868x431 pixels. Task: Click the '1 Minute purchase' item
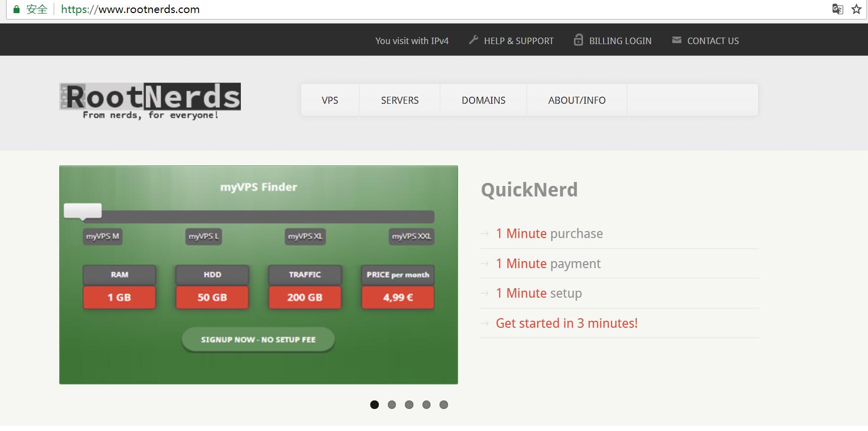click(x=549, y=234)
